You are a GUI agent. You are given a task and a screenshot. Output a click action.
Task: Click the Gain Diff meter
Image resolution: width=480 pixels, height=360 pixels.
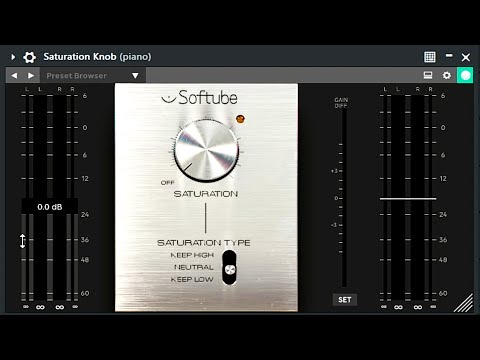point(344,198)
